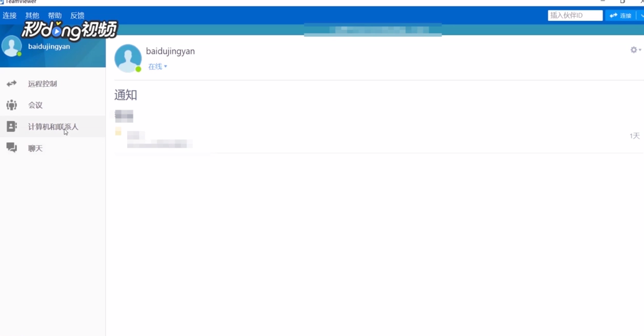The height and width of the screenshot is (336, 644).
Task: Open the 帮助 menu
Action: coord(55,15)
